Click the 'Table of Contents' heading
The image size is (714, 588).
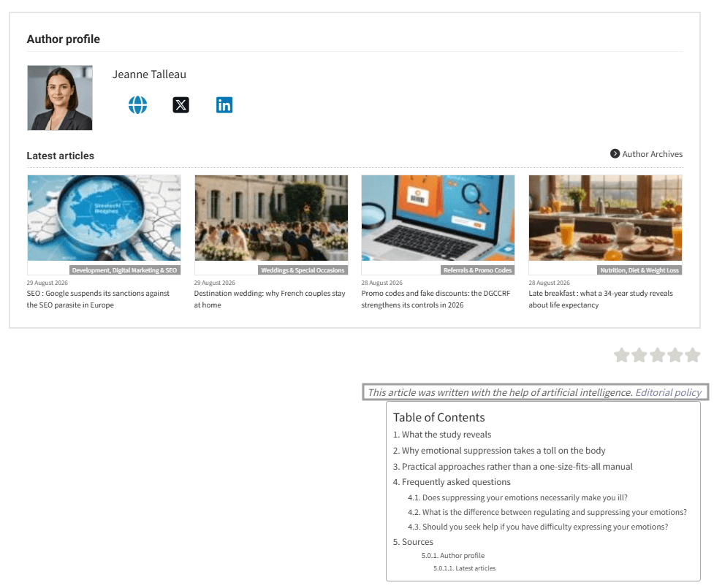(439, 417)
